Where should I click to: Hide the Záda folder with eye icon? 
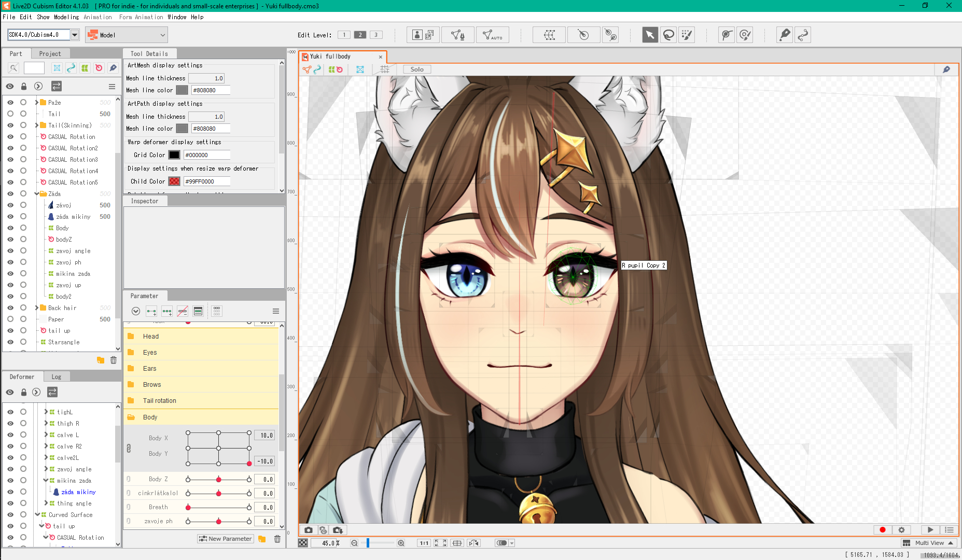(10, 194)
